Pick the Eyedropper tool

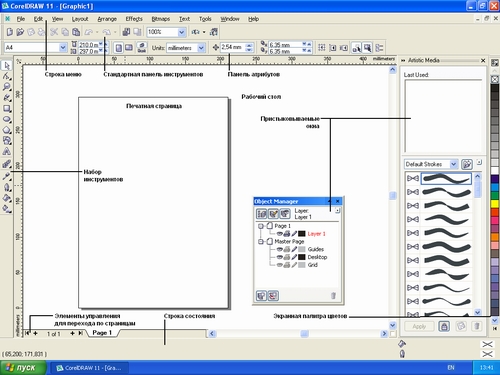tap(7, 176)
